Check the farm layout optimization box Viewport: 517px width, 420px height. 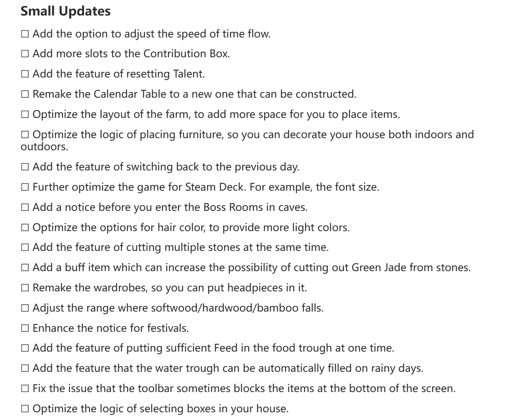point(25,115)
